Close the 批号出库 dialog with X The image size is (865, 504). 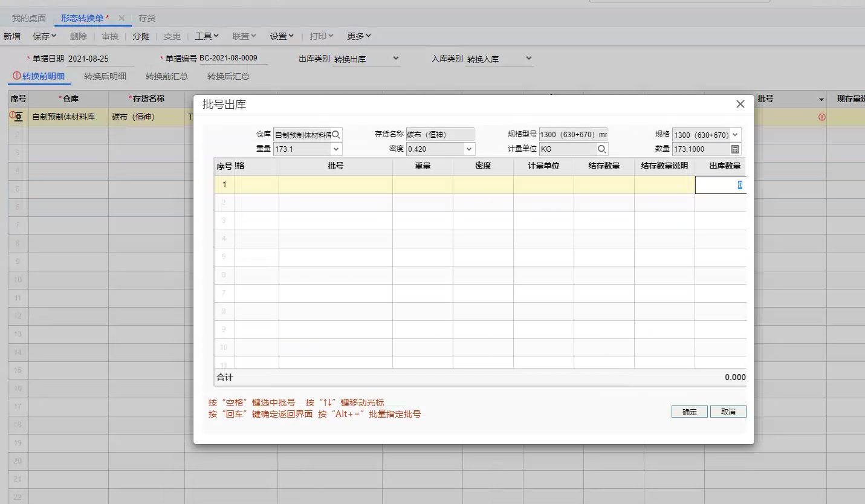pyautogui.click(x=740, y=104)
